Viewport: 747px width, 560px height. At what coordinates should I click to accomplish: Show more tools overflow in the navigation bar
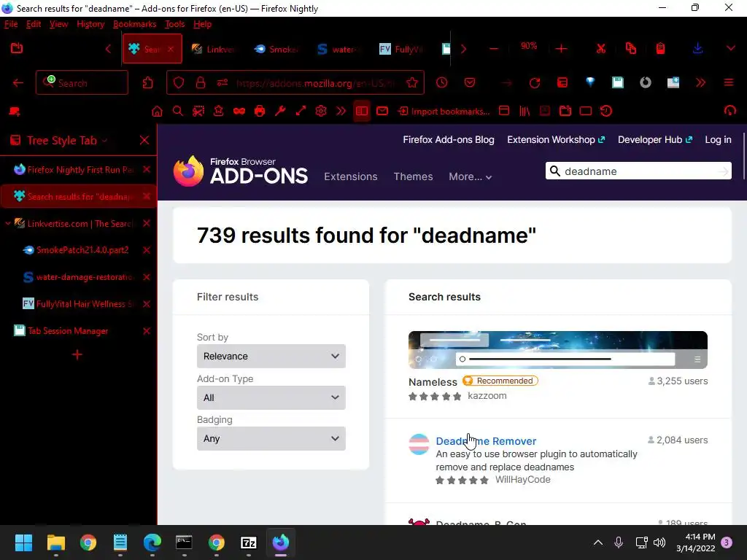[x=700, y=83]
